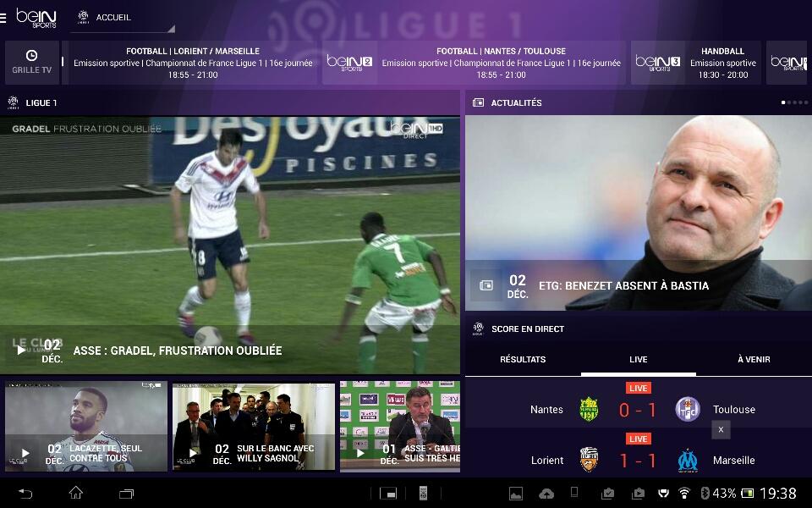Open remote control icon in navbar
Screen dimensions: 812x508
423,494
